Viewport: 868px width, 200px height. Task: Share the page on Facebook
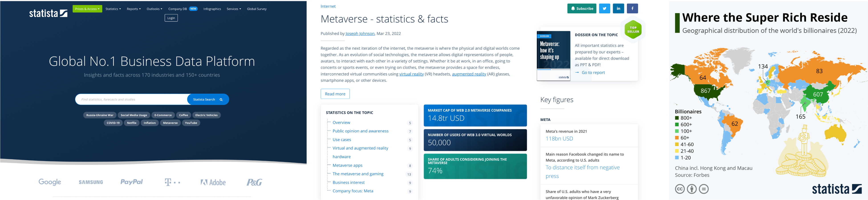(633, 8)
